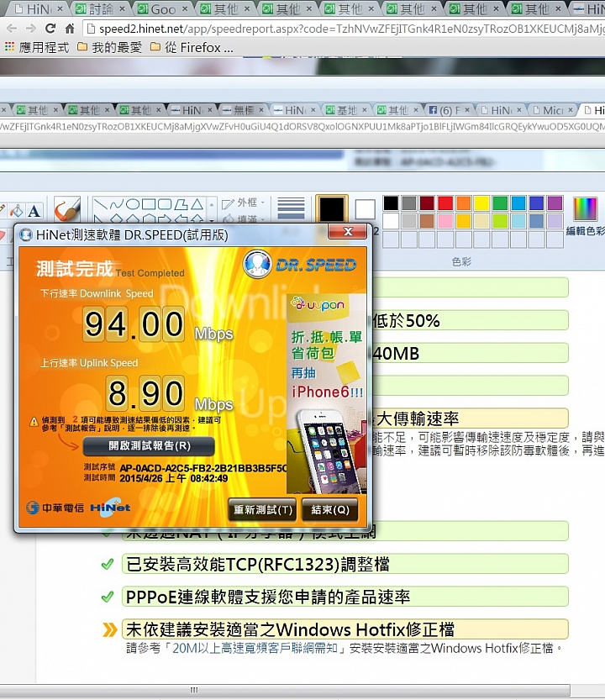This screenshot has width=605, height=700.
Task: Click Chrome's Back arrow
Action: pos(12,29)
